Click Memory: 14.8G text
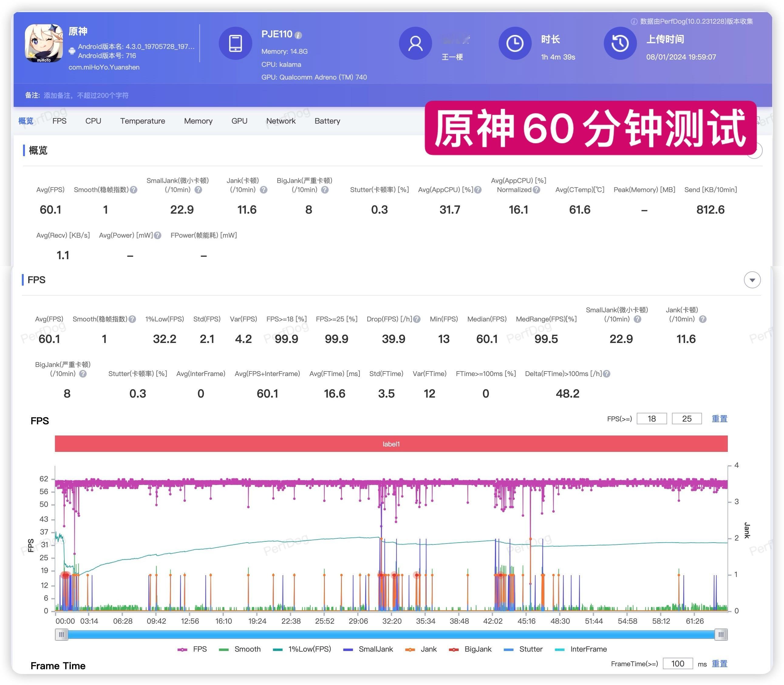 [x=285, y=52]
